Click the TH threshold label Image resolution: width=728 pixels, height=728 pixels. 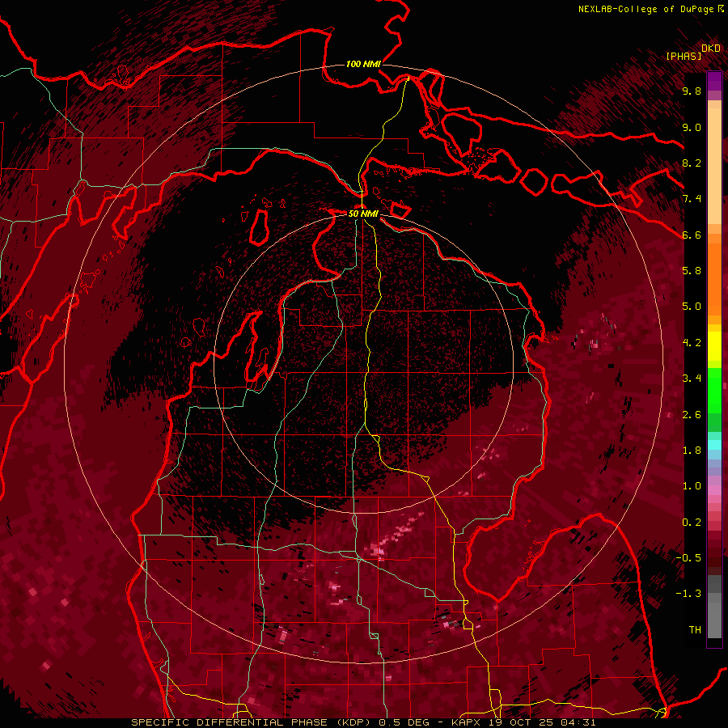[x=695, y=630]
